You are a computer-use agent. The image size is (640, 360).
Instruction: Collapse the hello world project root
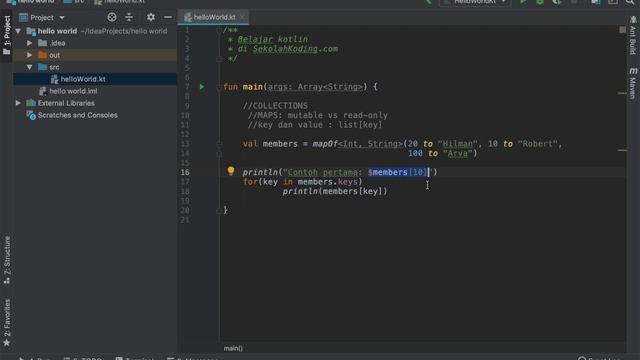tap(18, 31)
